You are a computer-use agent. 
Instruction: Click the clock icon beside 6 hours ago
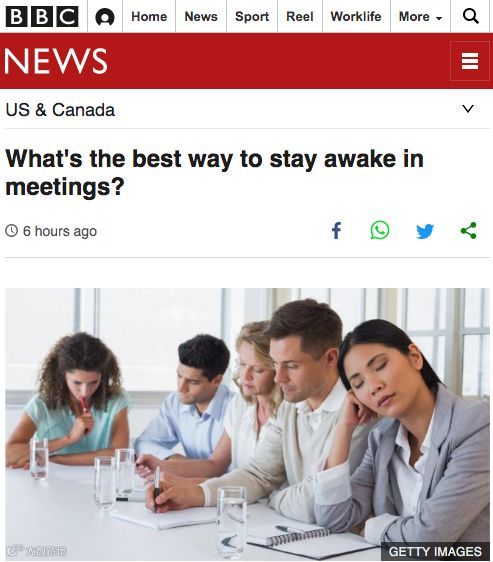click(x=11, y=230)
